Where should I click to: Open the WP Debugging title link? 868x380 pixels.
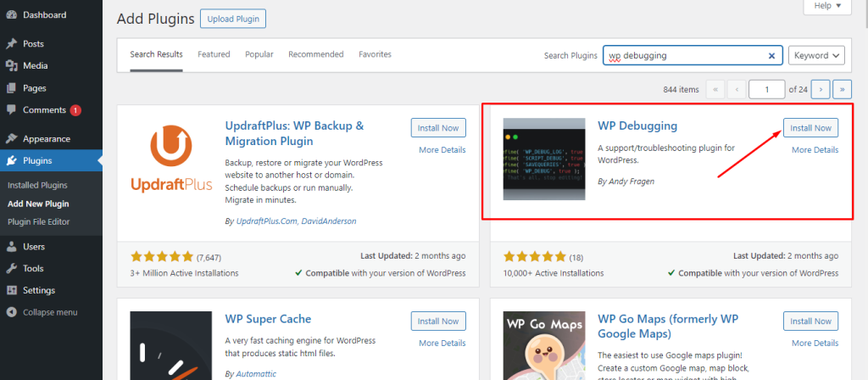pyautogui.click(x=637, y=126)
